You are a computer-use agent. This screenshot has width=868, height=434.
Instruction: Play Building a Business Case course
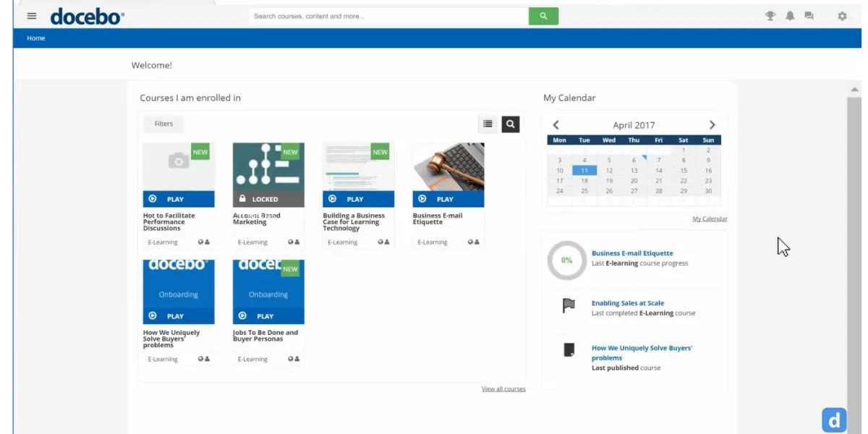pyautogui.click(x=358, y=199)
